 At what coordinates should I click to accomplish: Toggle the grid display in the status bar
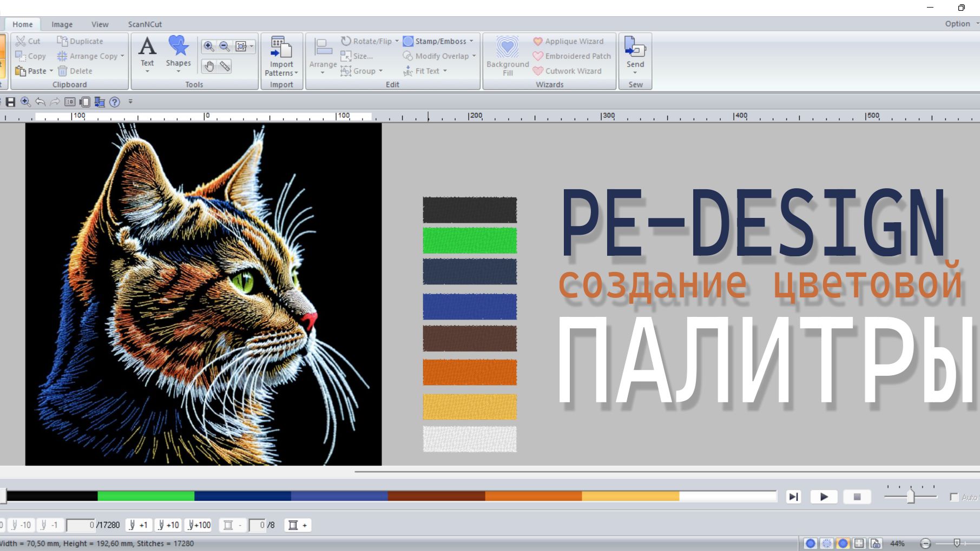click(x=859, y=543)
